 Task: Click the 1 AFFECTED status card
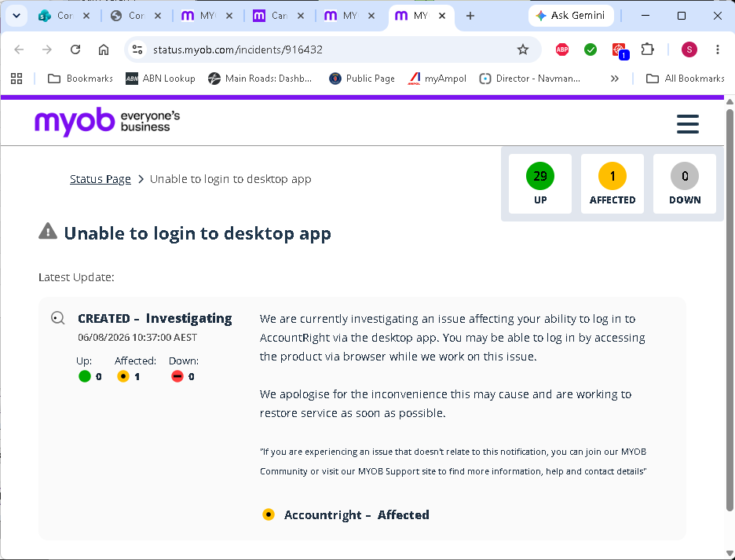click(x=612, y=184)
